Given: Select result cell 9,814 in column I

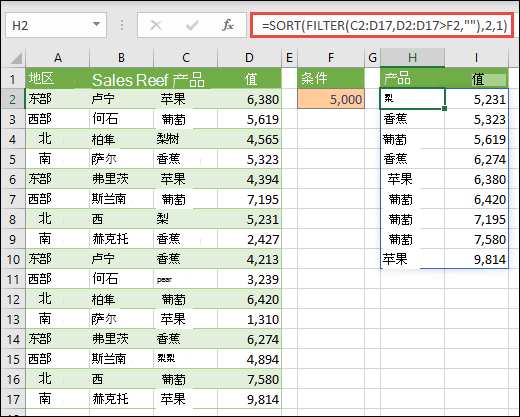Looking at the screenshot, I should (476, 259).
